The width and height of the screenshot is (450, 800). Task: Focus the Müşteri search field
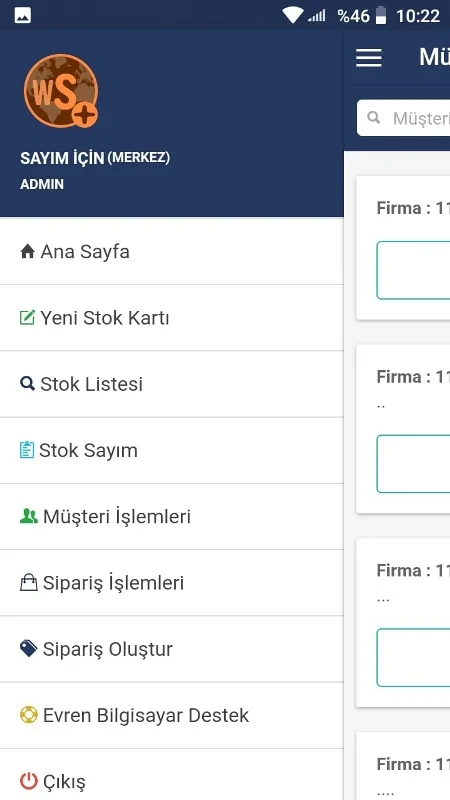click(403, 118)
